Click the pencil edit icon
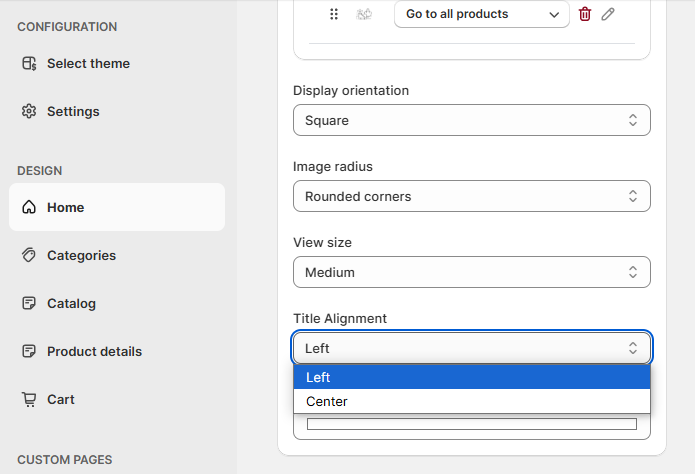Image resolution: width=695 pixels, height=474 pixels. click(608, 14)
